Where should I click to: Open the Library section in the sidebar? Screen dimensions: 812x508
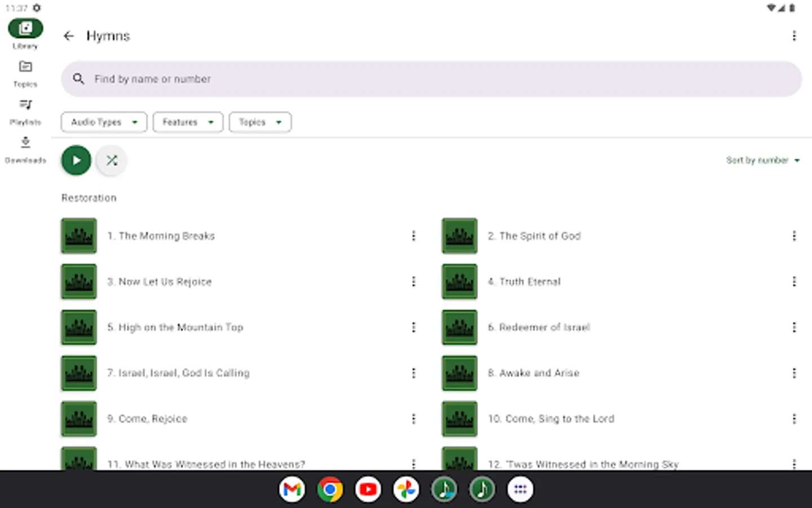coord(25,32)
